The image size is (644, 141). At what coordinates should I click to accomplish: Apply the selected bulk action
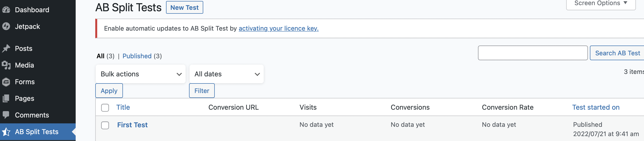[109, 91]
